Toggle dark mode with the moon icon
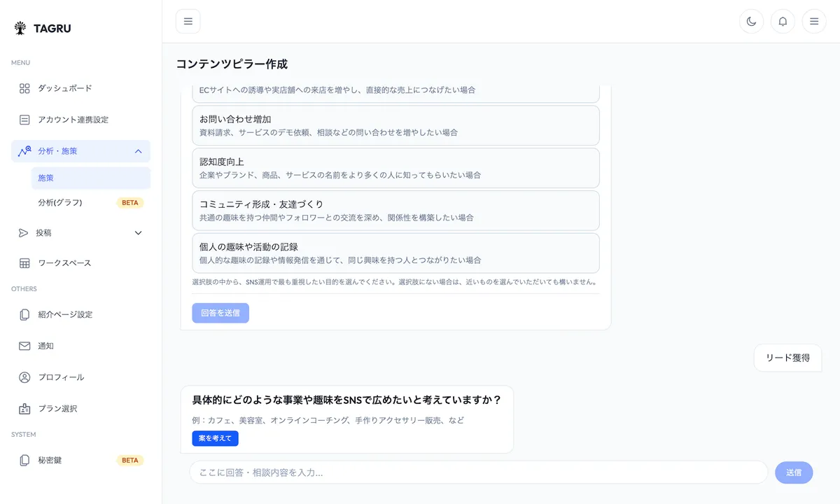Screen dimensions: 840x504 [751, 21]
